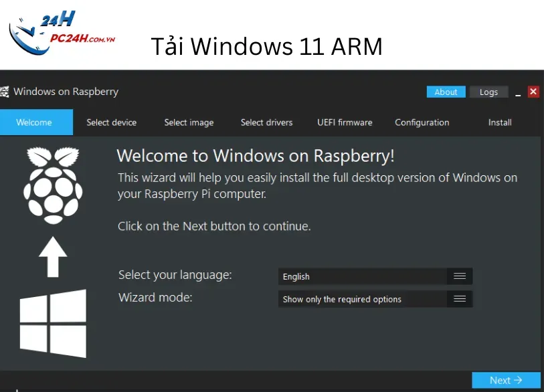Click the hamburger icon on the wizard mode selector
Screen dimensions: 544x392
coord(460,299)
